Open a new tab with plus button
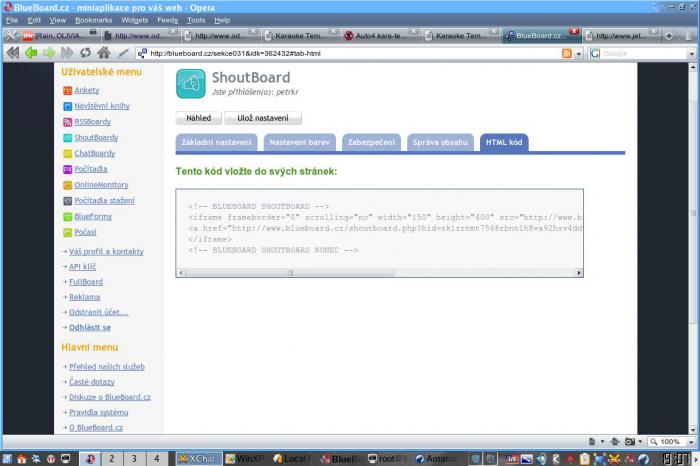 click(x=669, y=36)
